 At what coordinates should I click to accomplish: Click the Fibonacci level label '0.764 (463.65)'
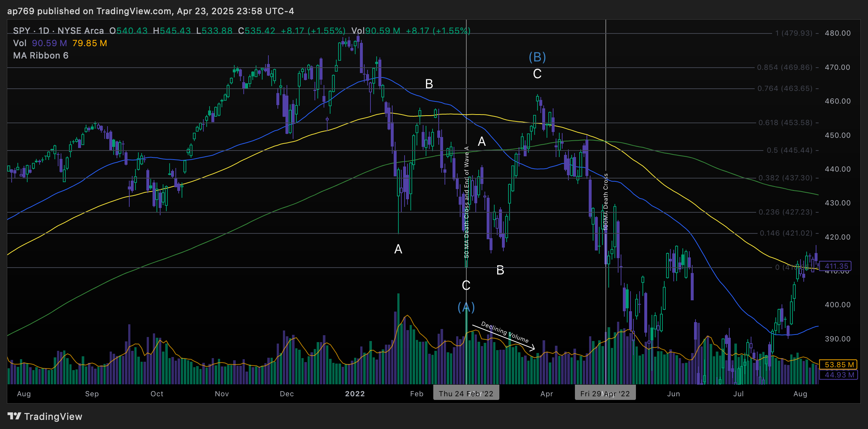point(785,88)
